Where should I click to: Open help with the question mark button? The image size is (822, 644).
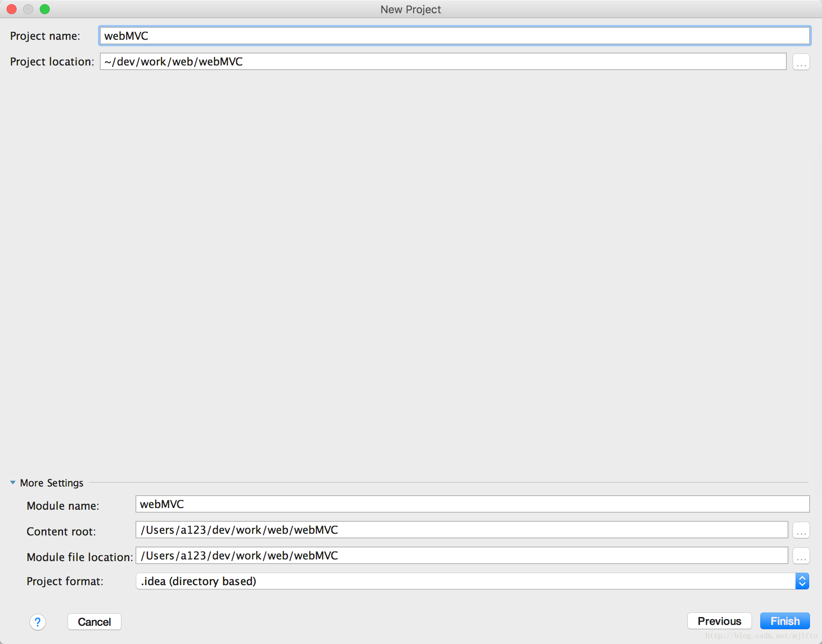point(38,622)
